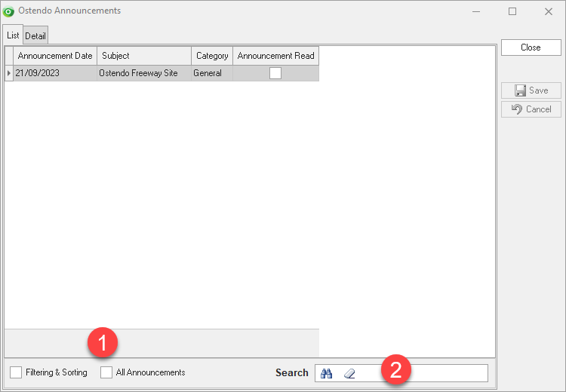Click the eraser clear-search icon
The height and width of the screenshot is (392, 566).
349,373
